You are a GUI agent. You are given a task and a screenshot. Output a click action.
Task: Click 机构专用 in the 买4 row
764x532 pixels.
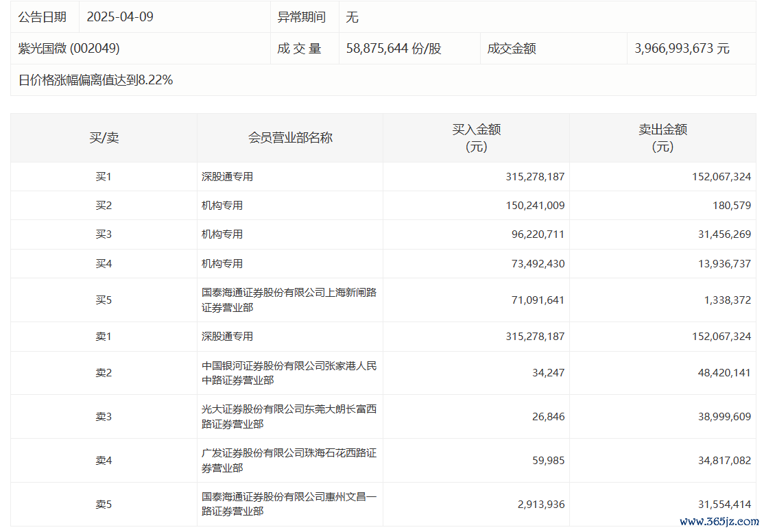pos(222,263)
